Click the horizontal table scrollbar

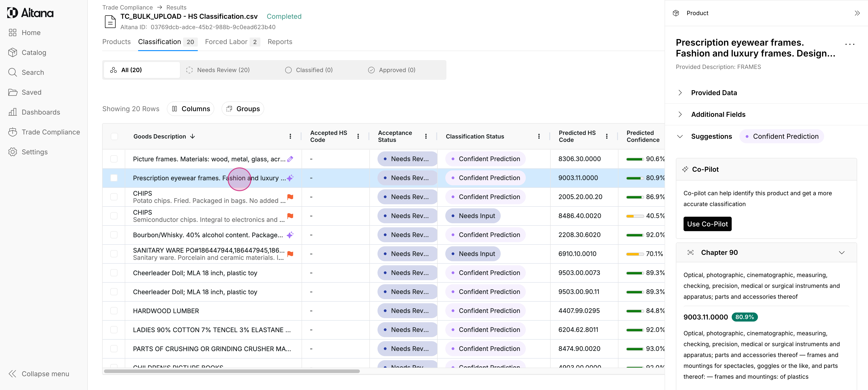(x=232, y=371)
